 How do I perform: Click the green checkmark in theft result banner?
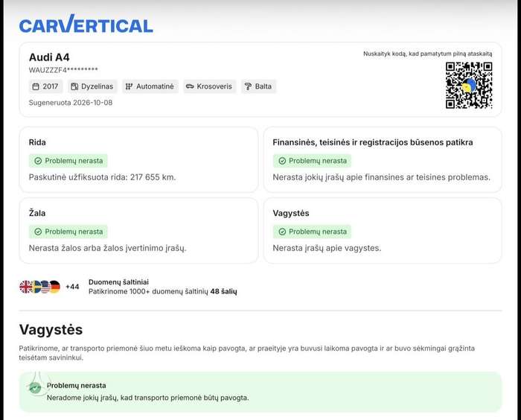pyautogui.click(x=35, y=387)
